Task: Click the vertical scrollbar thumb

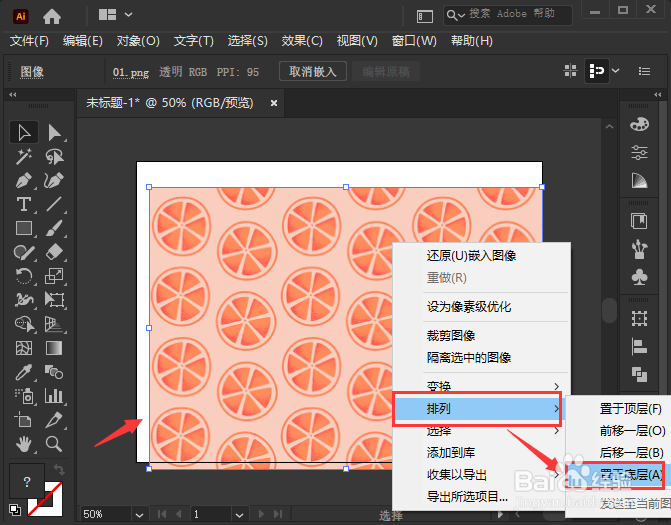Action: coord(609,310)
